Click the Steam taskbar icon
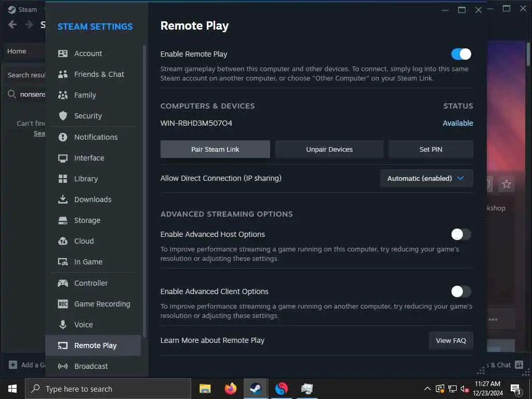 pos(256,389)
